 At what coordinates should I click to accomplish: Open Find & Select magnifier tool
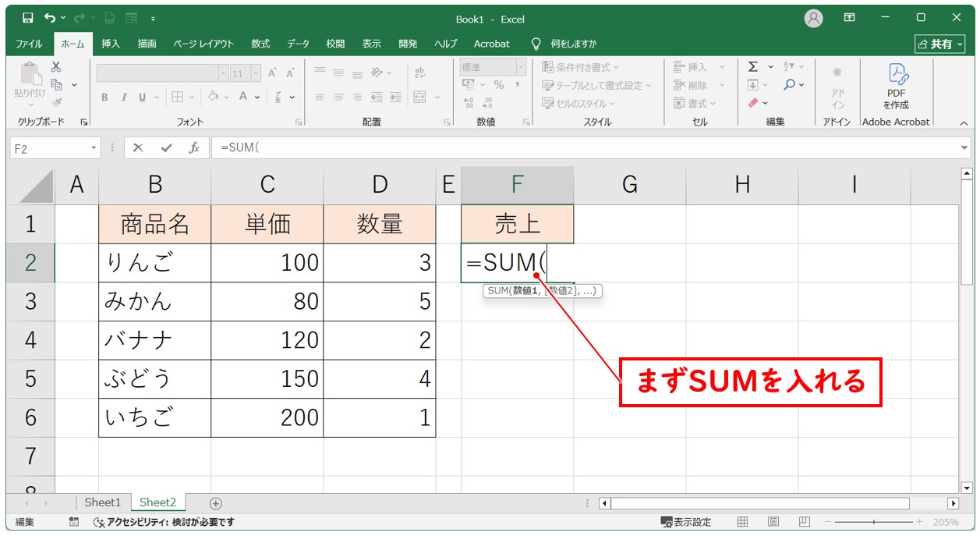[791, 85]
